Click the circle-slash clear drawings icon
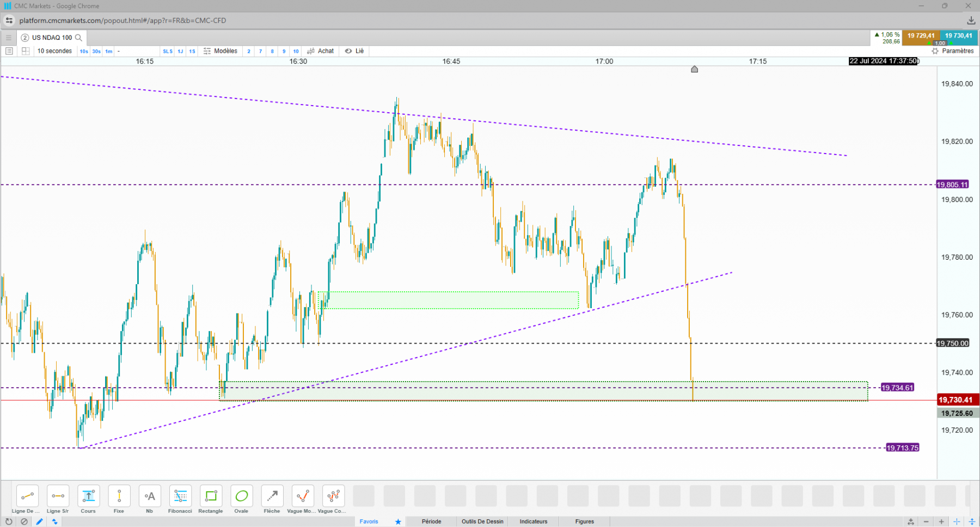This screenshot has width=980, height=527. tap(24, 522)
